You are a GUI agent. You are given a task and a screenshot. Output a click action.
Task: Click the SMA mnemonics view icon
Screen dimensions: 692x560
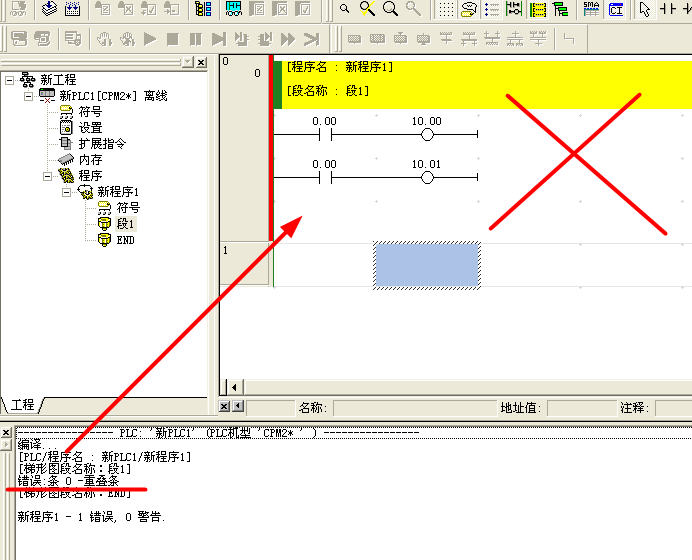tap(591, 10)
